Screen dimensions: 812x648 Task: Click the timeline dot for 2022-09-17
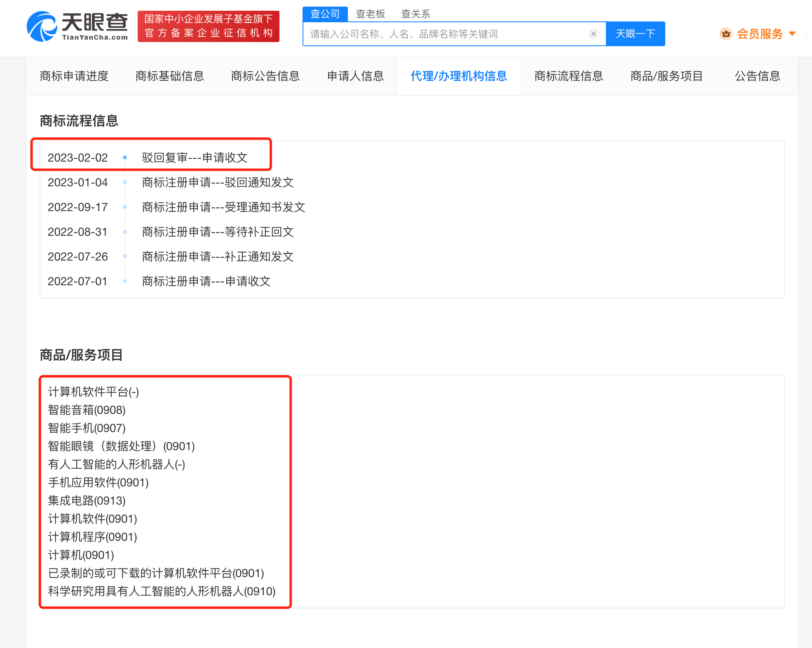click(125, 207)
